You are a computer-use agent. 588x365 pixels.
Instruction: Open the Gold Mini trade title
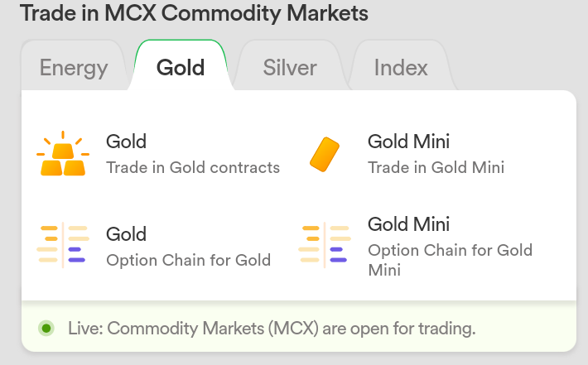click(x=408, y=142)
